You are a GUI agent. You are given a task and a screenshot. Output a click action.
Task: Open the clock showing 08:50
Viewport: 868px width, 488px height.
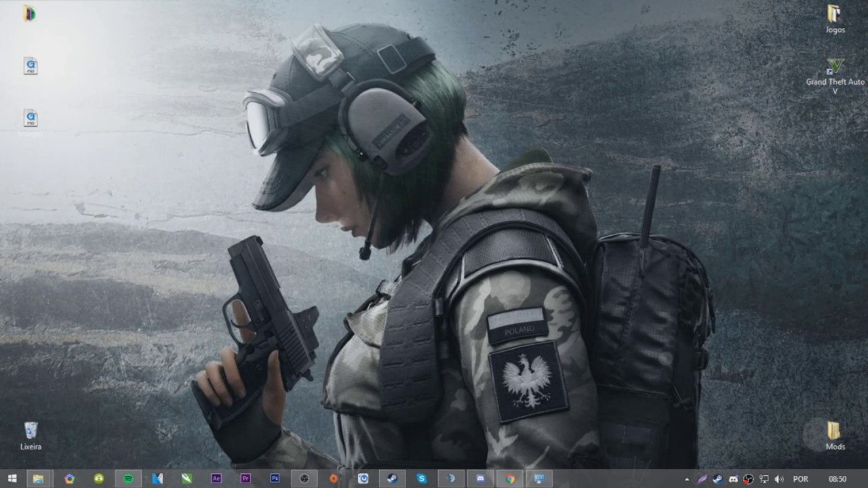(x=837, y=479)
